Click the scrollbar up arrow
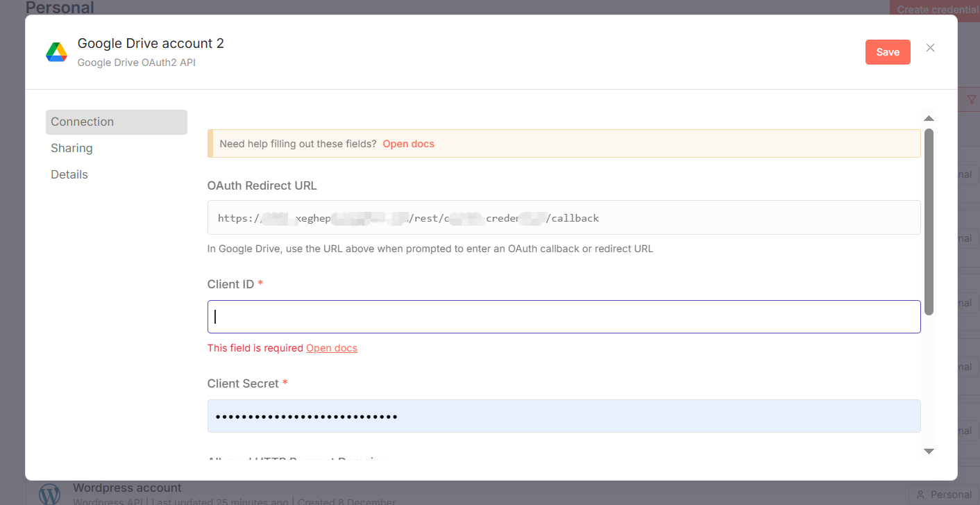 click(x=929, y=117)
